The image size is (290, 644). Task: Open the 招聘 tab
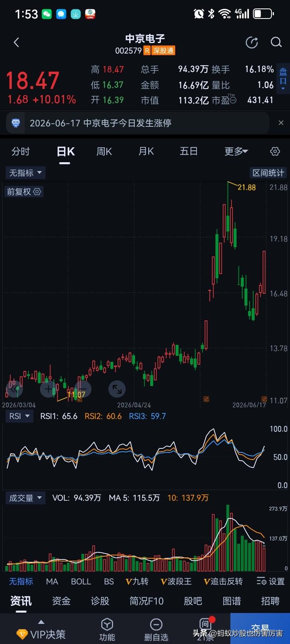point(270,601)
